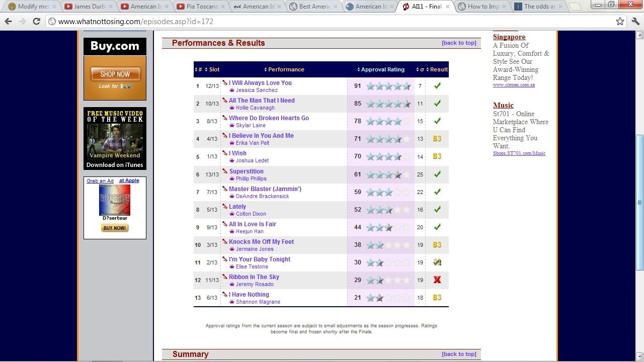Image resolution: width=644 pixels, height=362 pixels.
Task: Click crown icon beside Phillip Phillips
Action: tap(232, 179)
